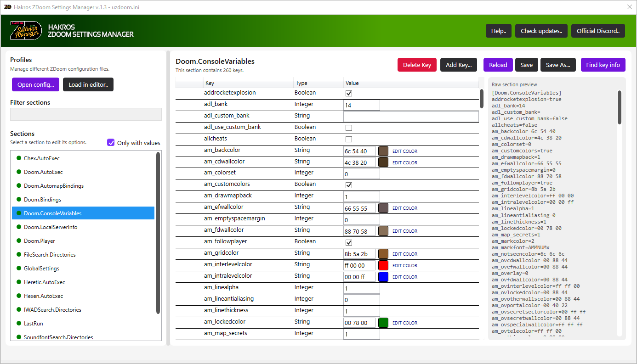Screen dimensions: 637x364
Task: Click the am_drawmapback value field
Action: tap(362, 196)
